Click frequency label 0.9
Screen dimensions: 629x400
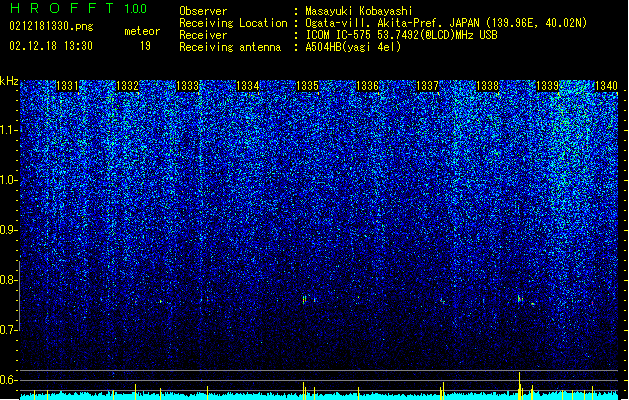(x=8, y=230)
